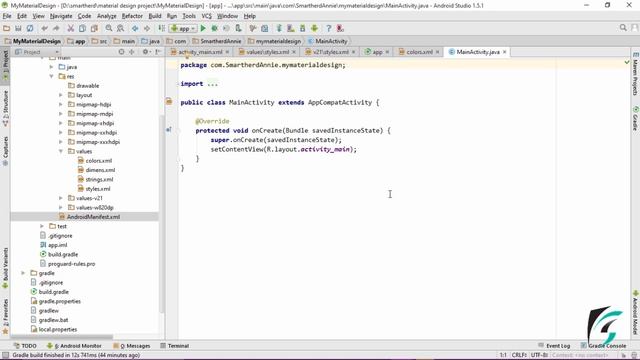Toggle the Favorites side panel
Viewport: 640px width, 360px height.
coord(5,317)
